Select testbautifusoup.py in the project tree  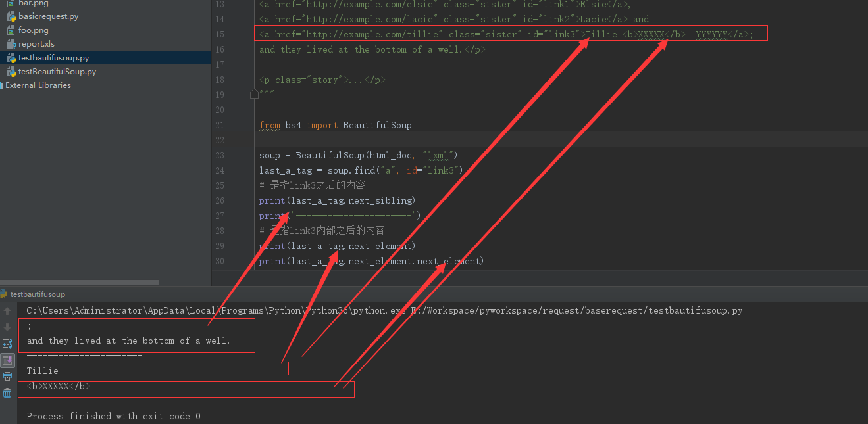[53, 58]
